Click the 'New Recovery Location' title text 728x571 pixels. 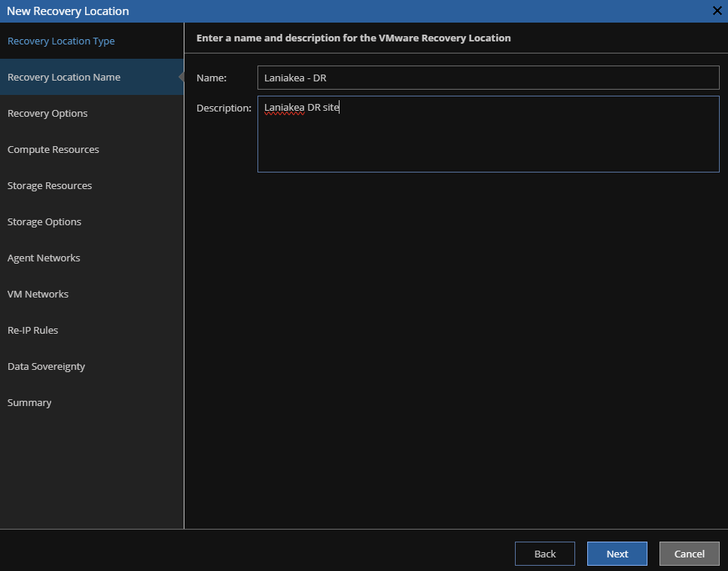[68, 11]
